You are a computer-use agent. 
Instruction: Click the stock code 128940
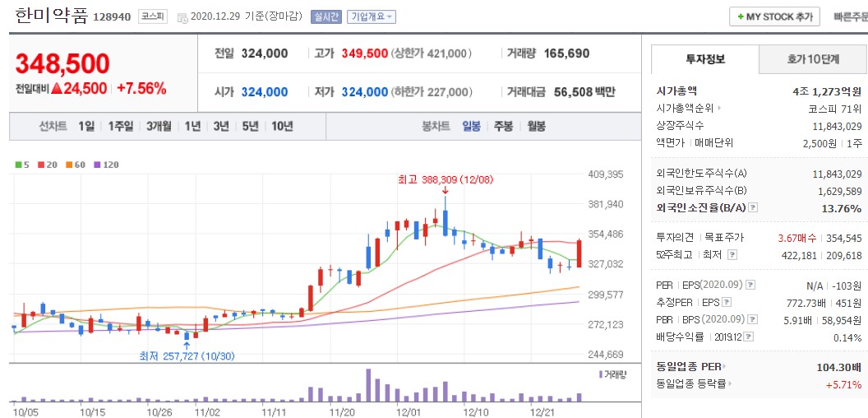click(112, 17)
